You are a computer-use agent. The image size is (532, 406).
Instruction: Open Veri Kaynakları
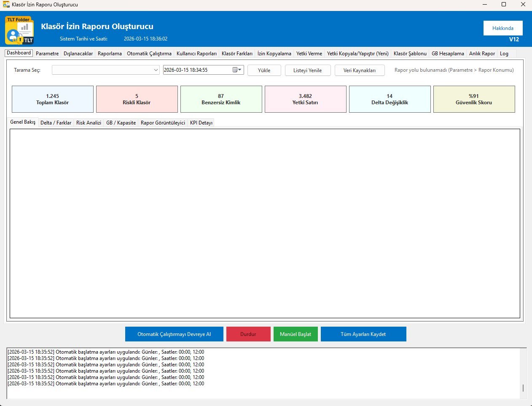[x=359, y=70]
